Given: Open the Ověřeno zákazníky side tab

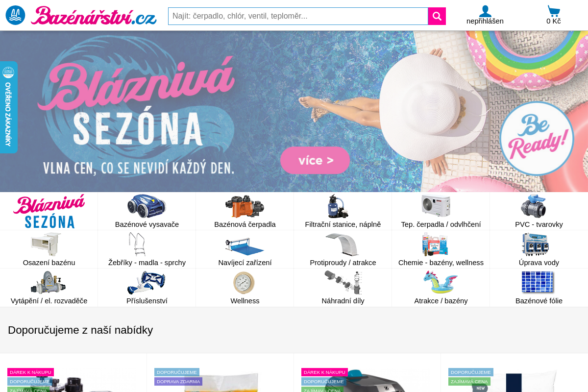Looking at the screenshot, I should coord(8,107).
